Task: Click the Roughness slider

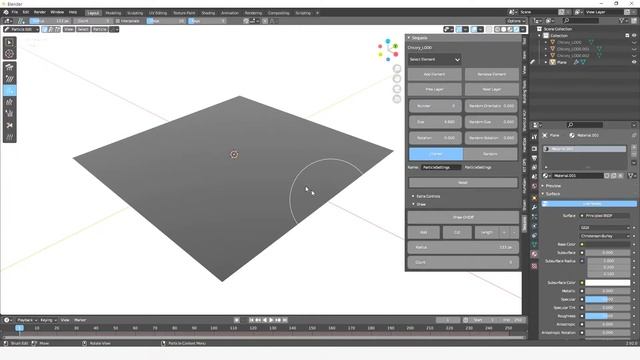Action: [x=607, y=316]
